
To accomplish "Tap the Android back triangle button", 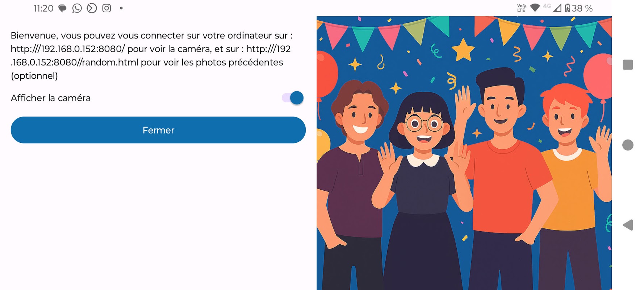I will point(628,225).
